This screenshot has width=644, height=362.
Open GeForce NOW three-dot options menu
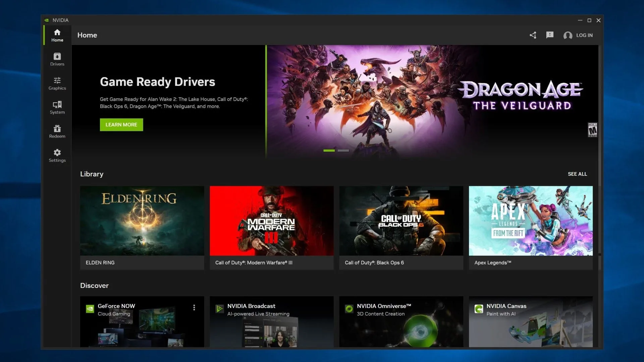click(194, 308)
